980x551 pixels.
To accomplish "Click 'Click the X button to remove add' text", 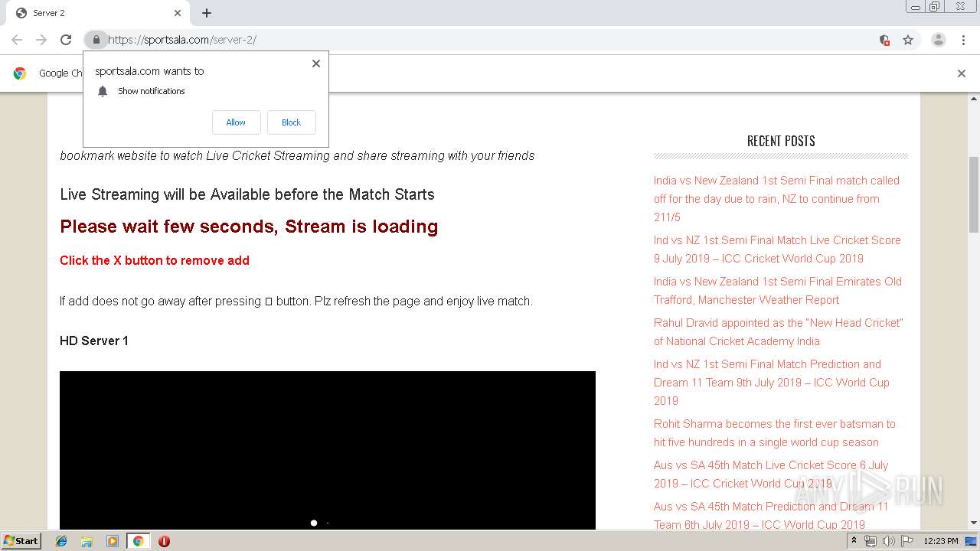I will (x=155, y=260).
